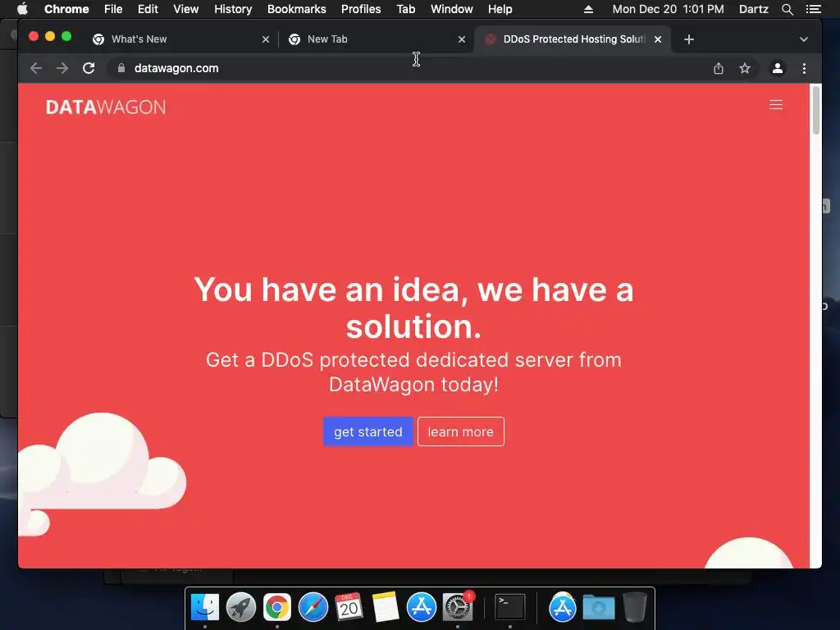840x630 pixels.
Task: Open the Chrome profile avatar
Action: pyautogui.click(x=778, y=68)
